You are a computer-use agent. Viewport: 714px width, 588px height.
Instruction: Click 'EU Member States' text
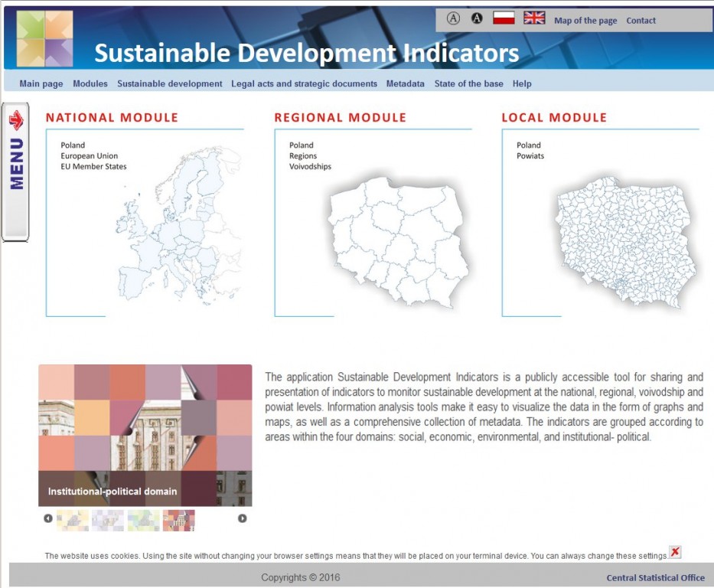tap(94, 167)
